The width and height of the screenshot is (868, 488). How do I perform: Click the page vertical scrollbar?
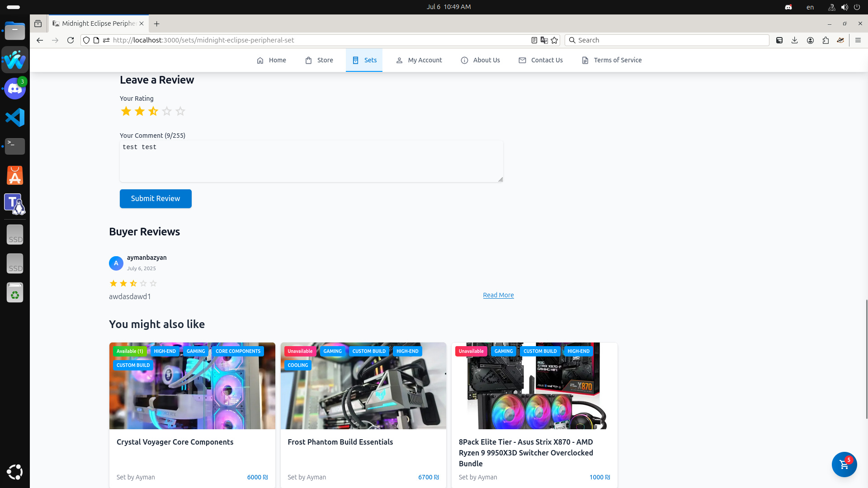[x=866, y=359]
